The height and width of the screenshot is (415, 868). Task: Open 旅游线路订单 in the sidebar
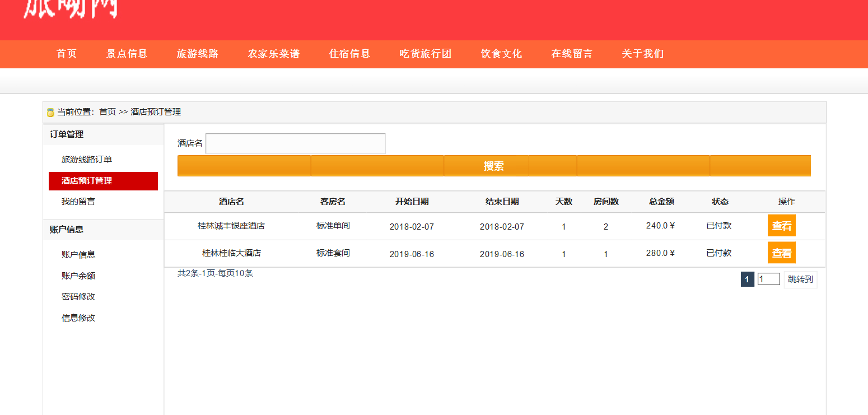coord(87,160)
